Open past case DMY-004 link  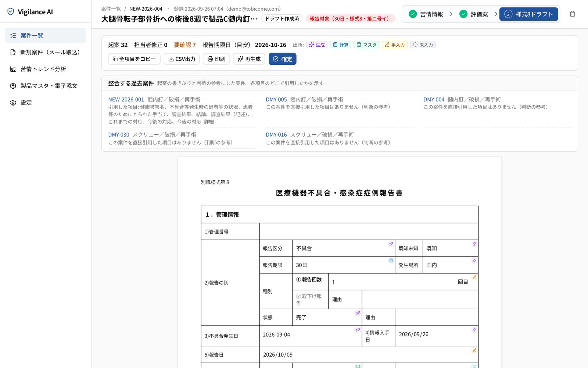pos(434,99)
